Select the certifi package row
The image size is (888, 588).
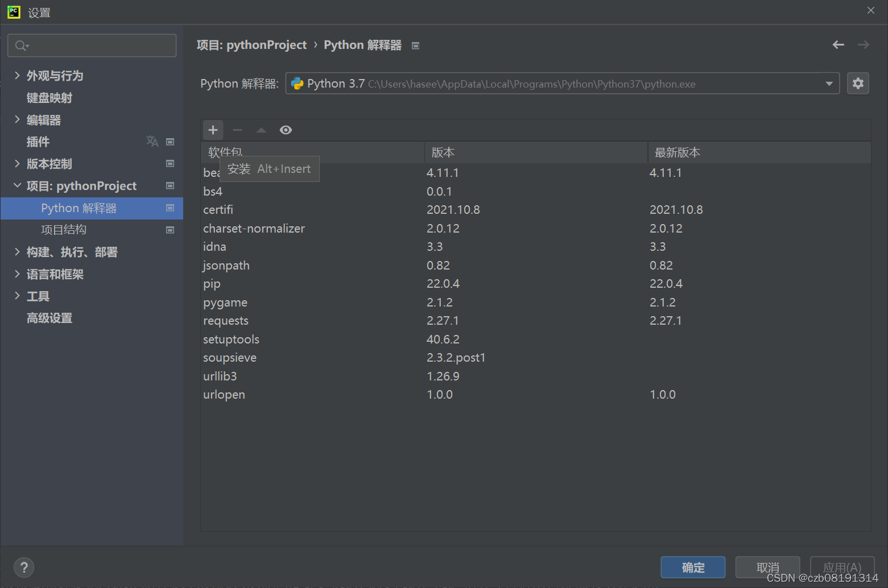pos(536,210)
